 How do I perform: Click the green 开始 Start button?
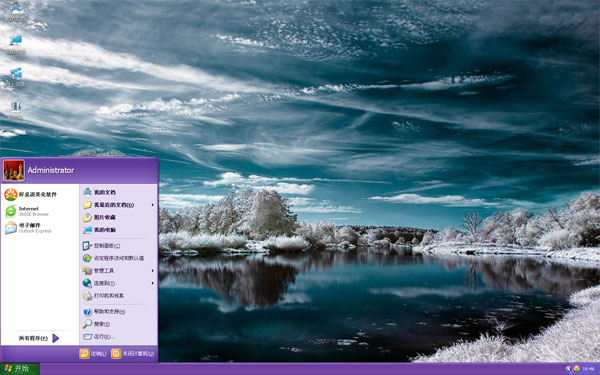(x=20, y=368)
